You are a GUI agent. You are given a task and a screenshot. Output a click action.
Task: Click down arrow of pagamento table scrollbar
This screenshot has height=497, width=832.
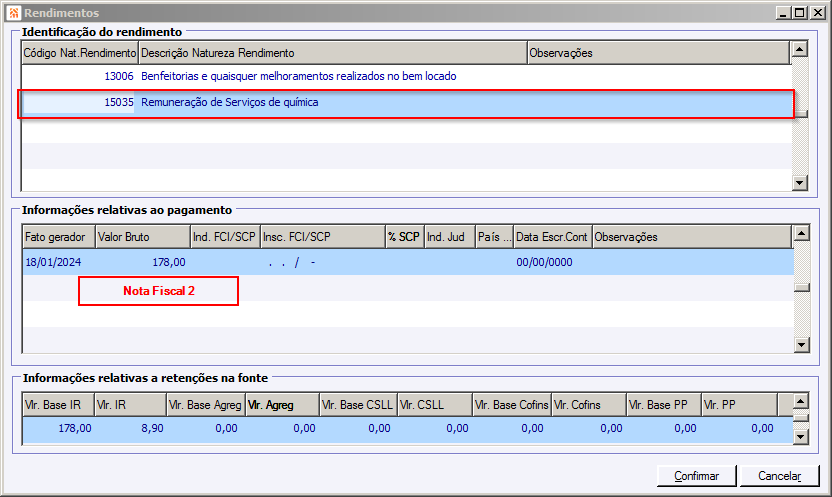click(x=801, y=345)
